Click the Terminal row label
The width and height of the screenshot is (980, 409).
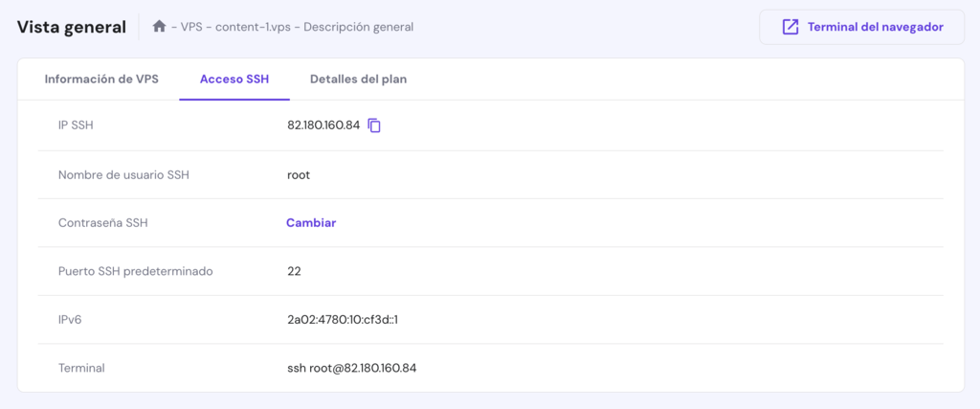[81, 369]
